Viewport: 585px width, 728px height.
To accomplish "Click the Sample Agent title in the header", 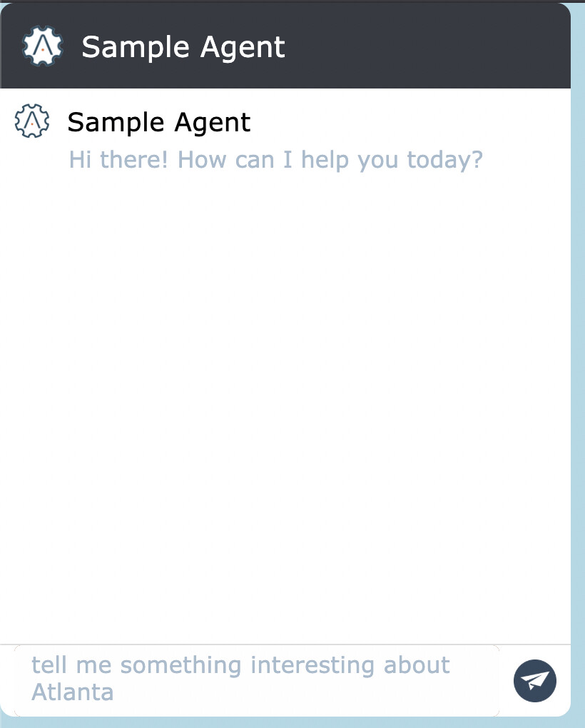I will pyautogui.click(x=183, y=47).
